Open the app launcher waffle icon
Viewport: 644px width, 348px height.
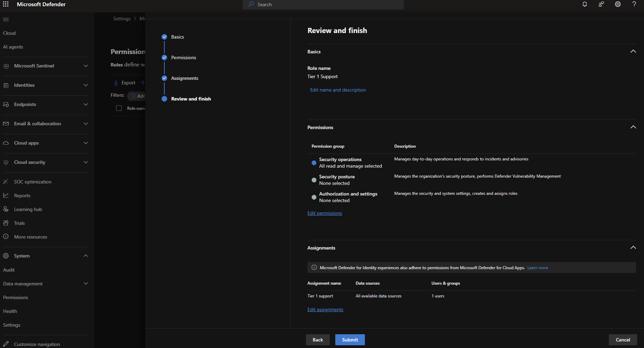tap(6, 4)
